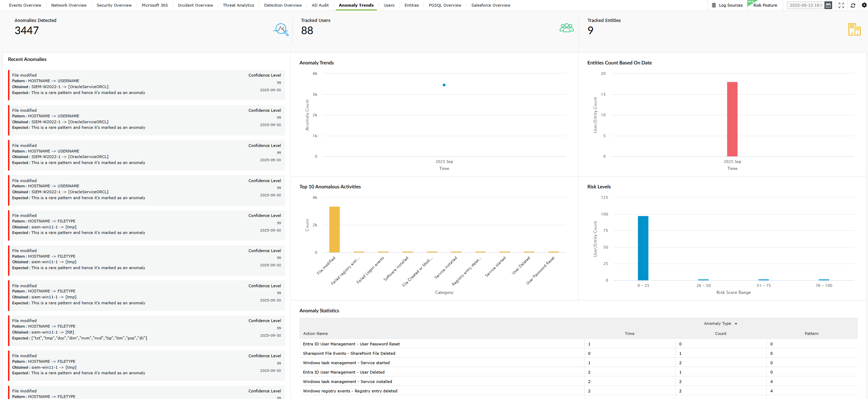Click the Anomalies Detected count 3447

27,31
